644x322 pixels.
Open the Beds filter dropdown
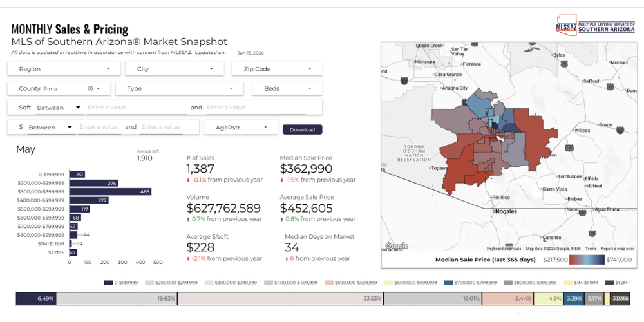click(287, 88)
